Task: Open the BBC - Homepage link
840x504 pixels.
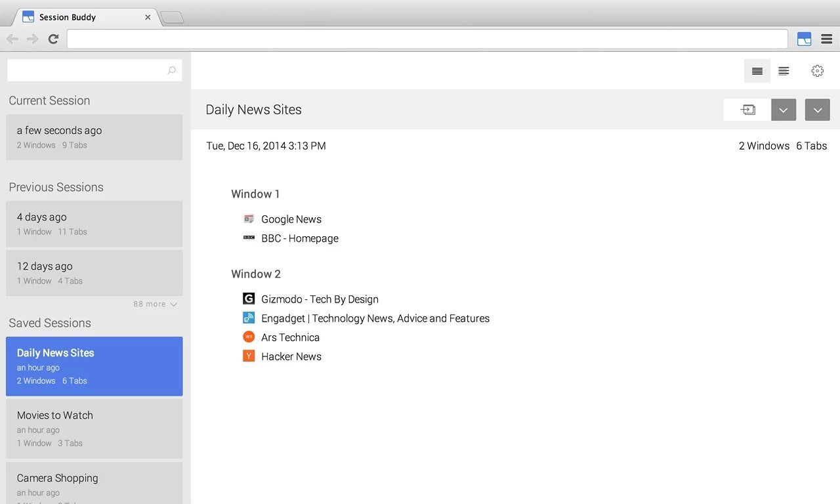Action: (299, 238)
